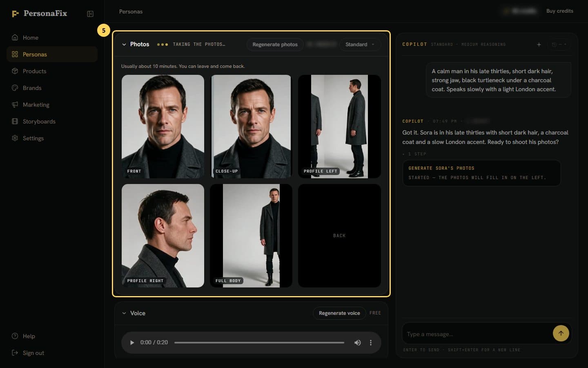Click the "TAKING THE PHOTOS…" status text
The image size is (588, 368).
[199, 45]
